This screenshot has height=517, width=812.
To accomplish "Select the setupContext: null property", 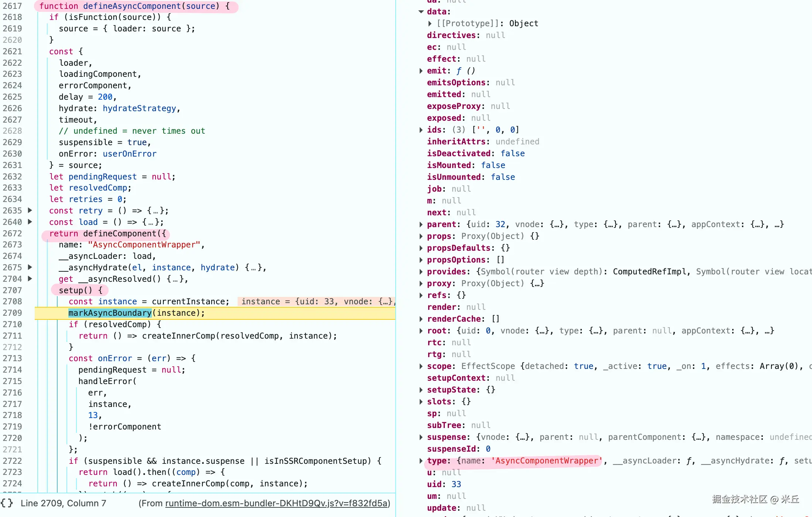I will point(471,378).
